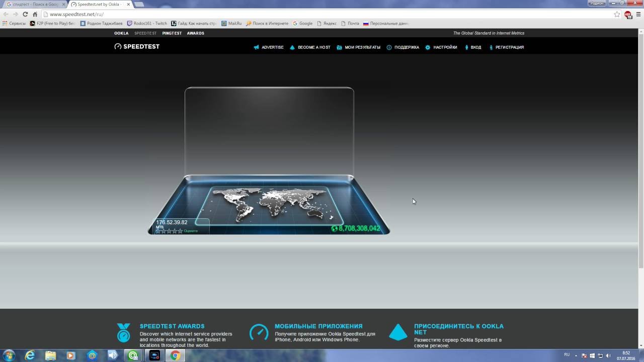The image size is (644, 362).
Task: Click the Родион profile button in Chrome
Action: (597, 3)
